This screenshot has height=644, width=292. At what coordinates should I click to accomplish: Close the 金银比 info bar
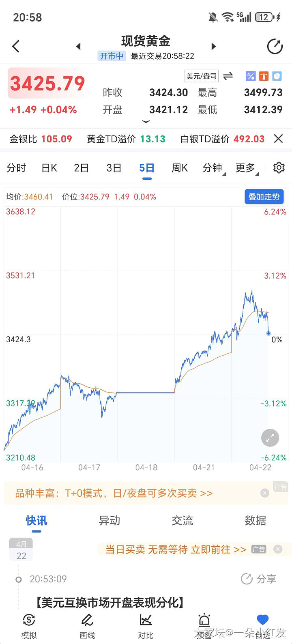tap(278, 139)
